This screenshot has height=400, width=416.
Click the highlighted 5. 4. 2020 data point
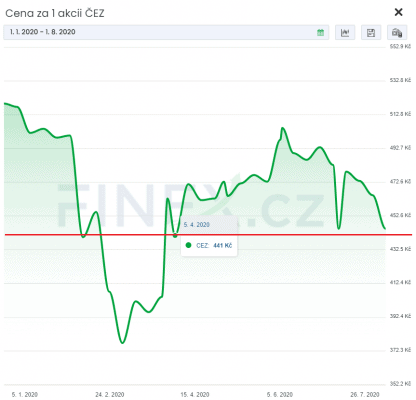[x=175, y=235]
